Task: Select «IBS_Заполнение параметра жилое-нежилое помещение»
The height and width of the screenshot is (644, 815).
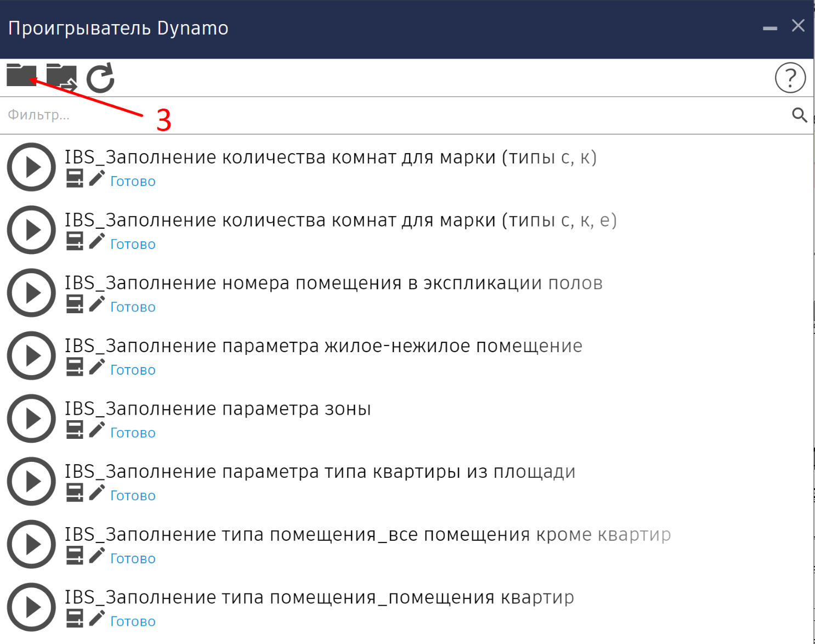Action: pyautogui.click(x=324, y=346)
